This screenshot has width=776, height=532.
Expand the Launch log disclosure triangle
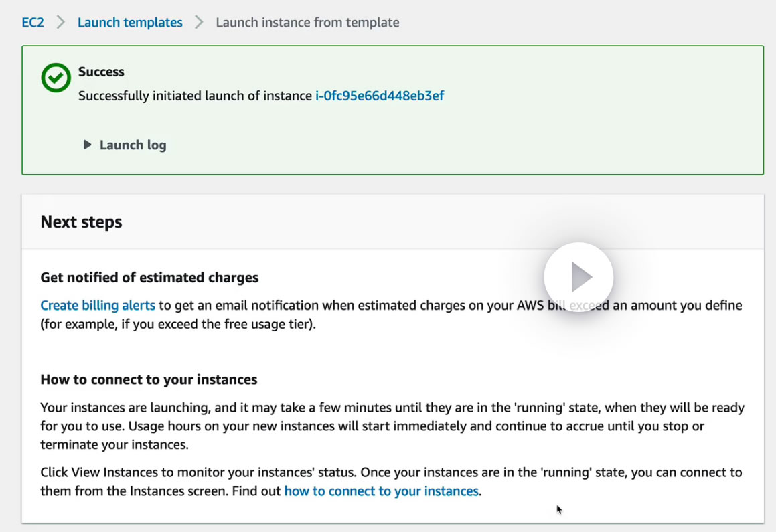87,145
